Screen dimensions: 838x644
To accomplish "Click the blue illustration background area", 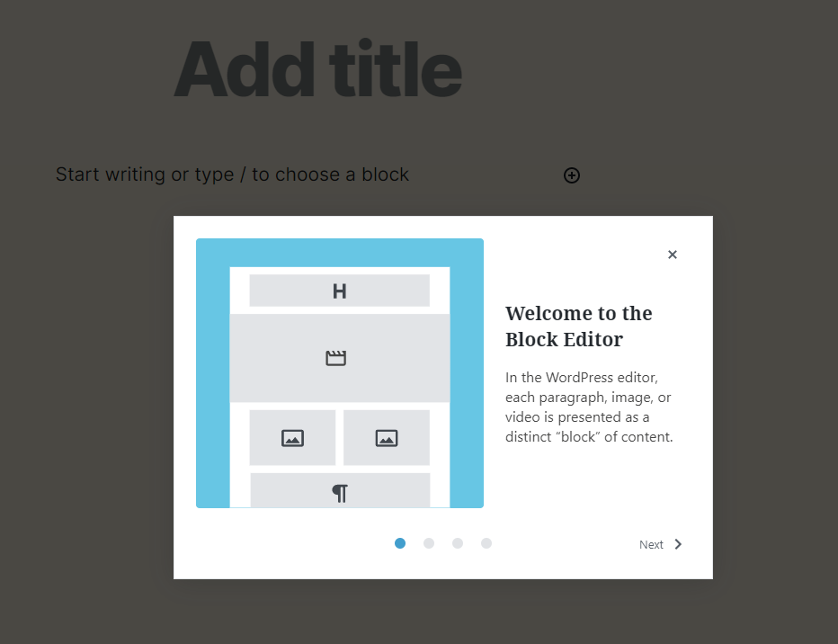I will [213, 374].
